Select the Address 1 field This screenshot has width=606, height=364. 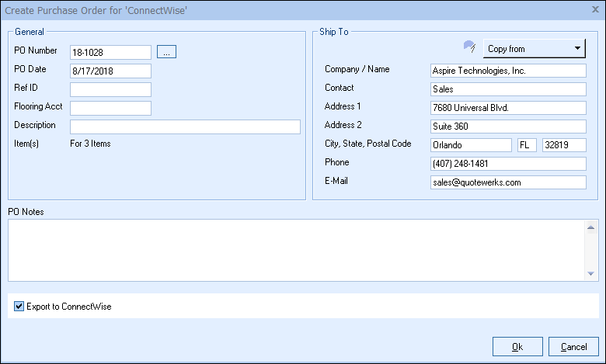click(508, 108)
